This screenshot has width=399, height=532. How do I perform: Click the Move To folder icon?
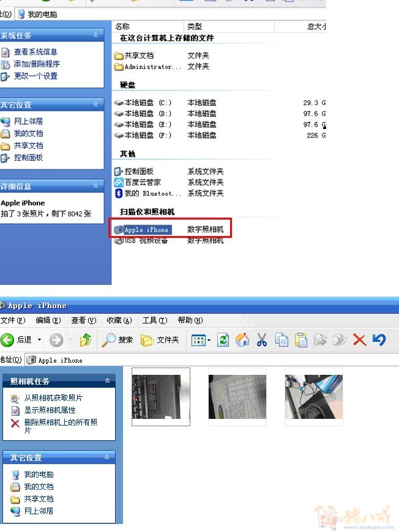pyautogui.click(x=320, y=340)
